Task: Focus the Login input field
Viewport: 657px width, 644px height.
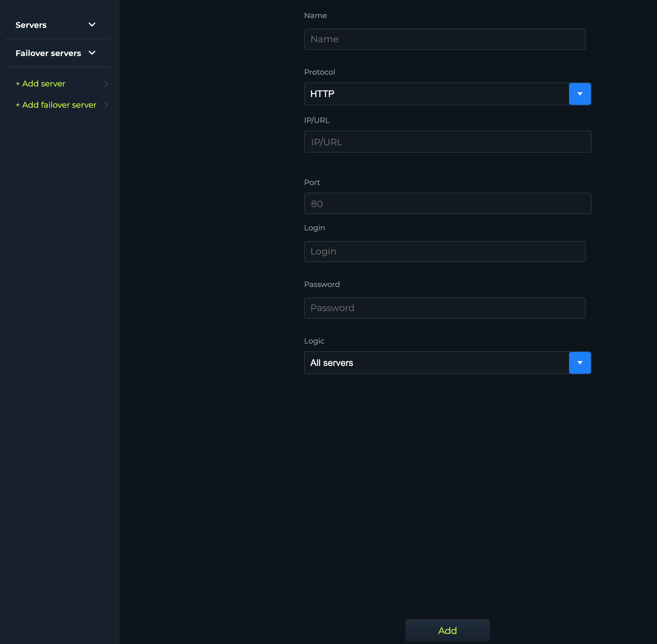Action: click(444, 251)
